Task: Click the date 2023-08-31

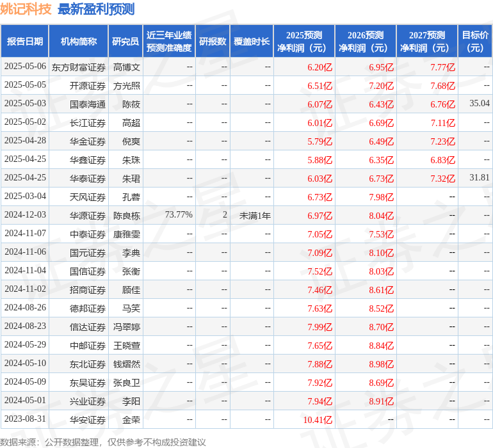Action: click(x=25, y=419)
